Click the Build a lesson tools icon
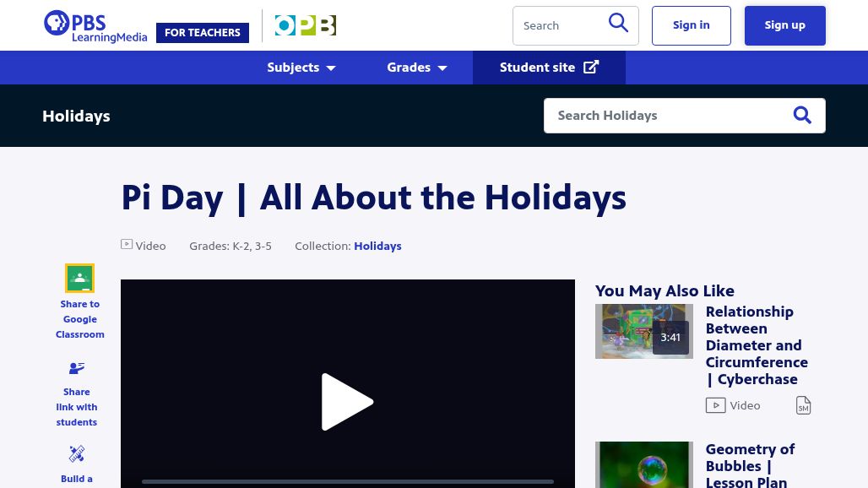This screenshot has height=488, width=868. (76, 453)
